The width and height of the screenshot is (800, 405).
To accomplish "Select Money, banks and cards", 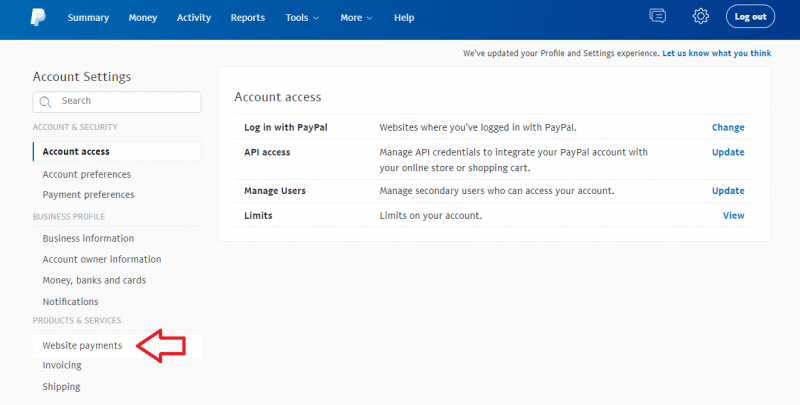I will pos(94,281).
